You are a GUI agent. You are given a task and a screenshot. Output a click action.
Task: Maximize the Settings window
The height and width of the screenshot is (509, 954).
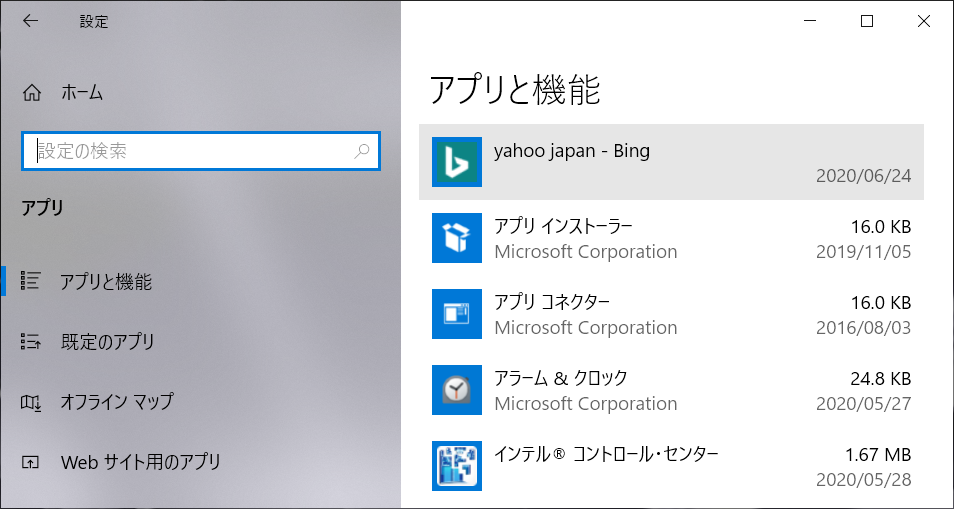[x=867, y=21]
